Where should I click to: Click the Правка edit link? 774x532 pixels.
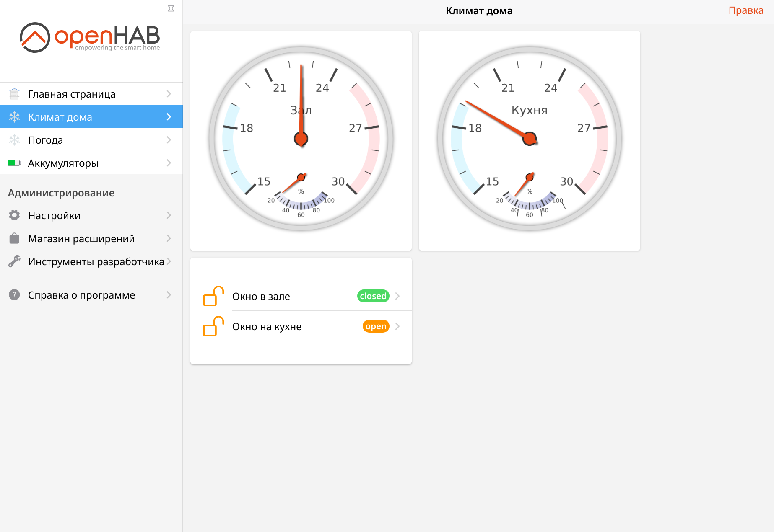coord(745,11)
